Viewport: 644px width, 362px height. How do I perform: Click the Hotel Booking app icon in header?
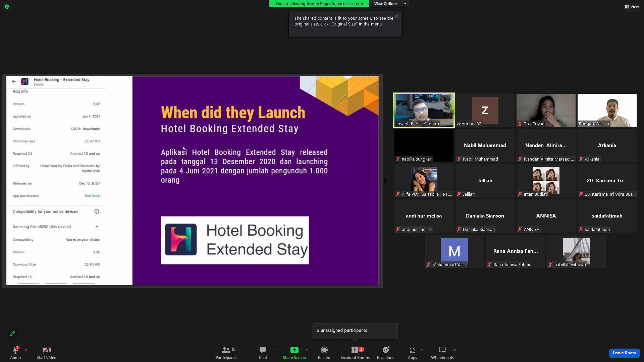point(25,81)
